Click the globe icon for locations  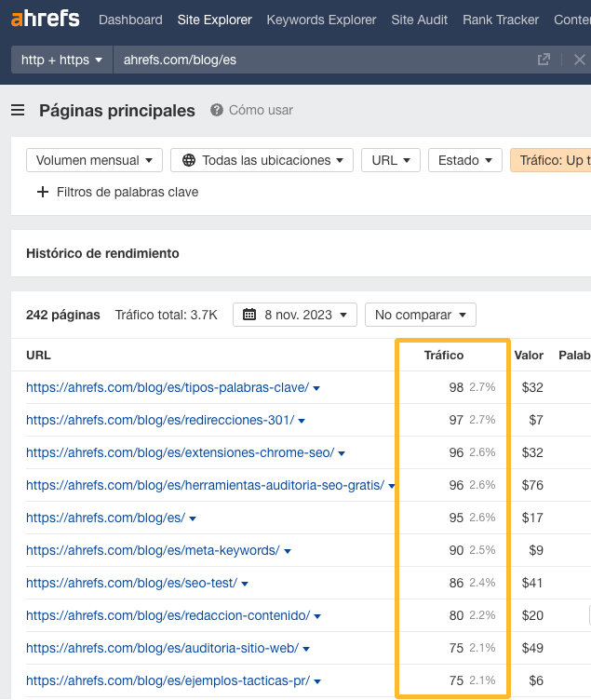click(x=189, y=160)
